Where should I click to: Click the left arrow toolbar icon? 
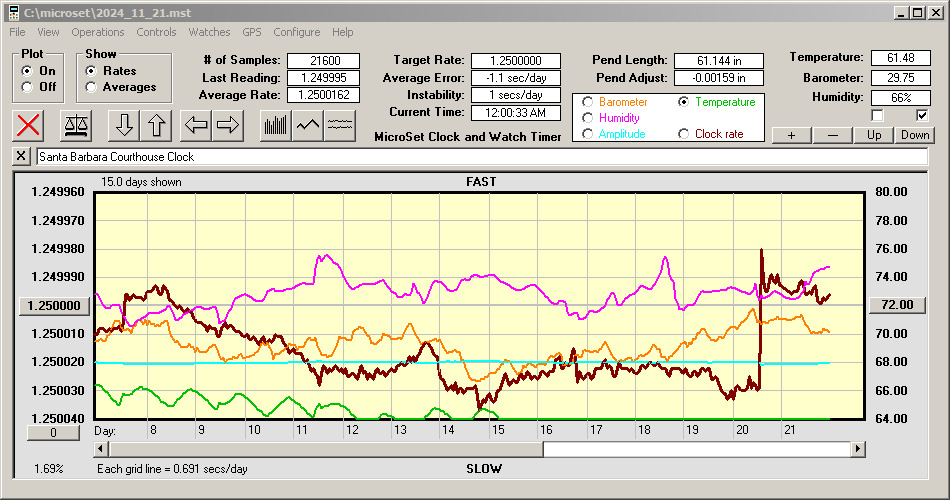pos(197,125)
